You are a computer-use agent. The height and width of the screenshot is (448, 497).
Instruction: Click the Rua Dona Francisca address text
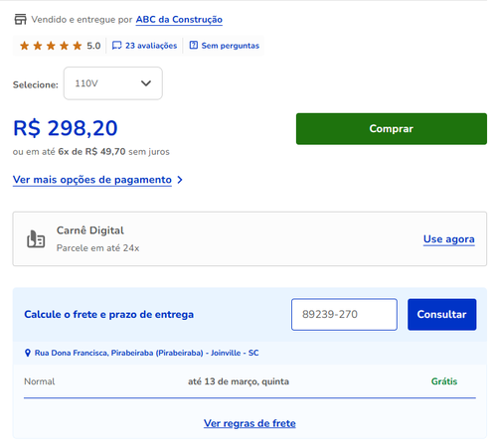pyautogui.click(x=146, y=353)
